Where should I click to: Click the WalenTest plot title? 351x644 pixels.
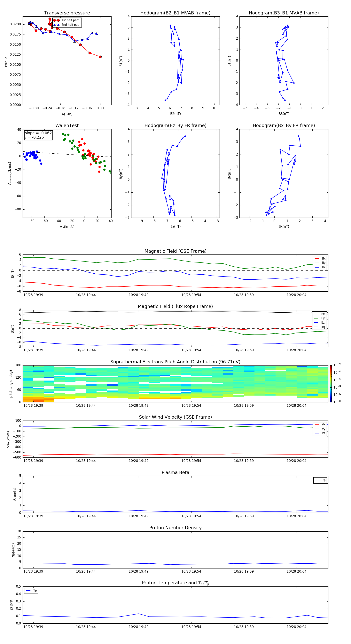tap(67, 125)
